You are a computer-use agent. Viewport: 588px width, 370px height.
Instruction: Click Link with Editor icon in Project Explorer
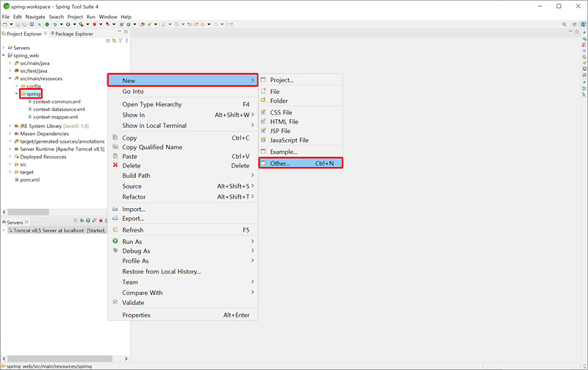pyautogui.click(x=114, y=40)
